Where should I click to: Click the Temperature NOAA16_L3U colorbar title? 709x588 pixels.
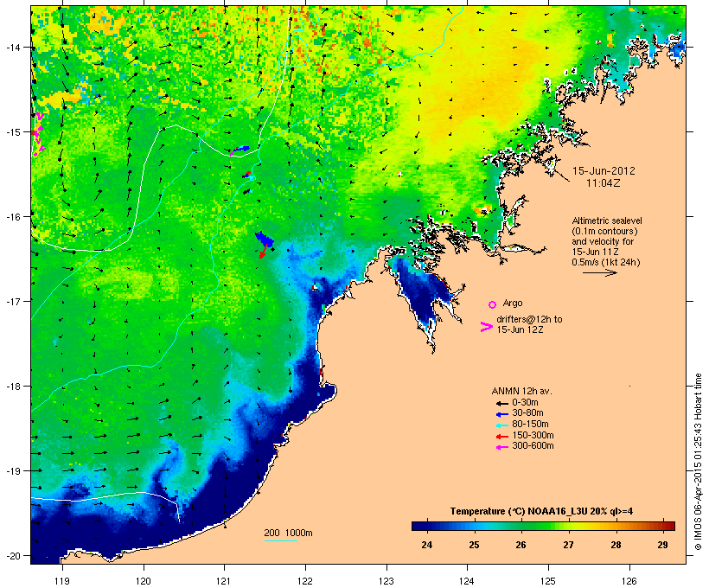click(x=541, y=512)
